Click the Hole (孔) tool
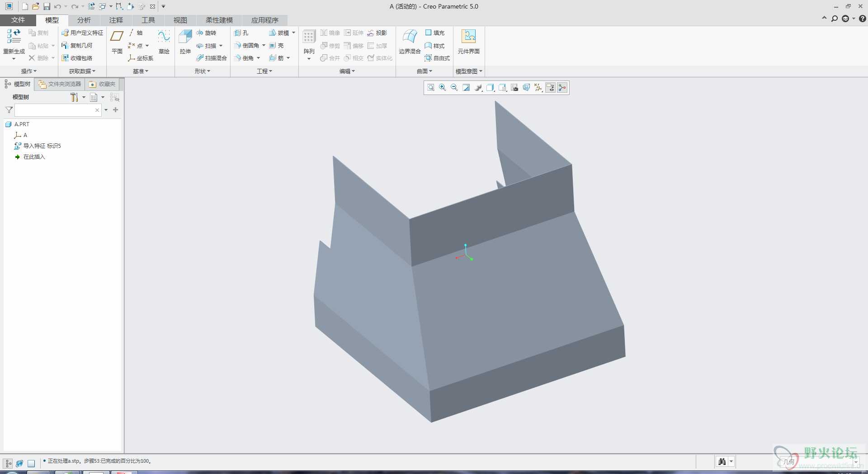Viewport: 868px width, 474px height. [x=241, y=33]
